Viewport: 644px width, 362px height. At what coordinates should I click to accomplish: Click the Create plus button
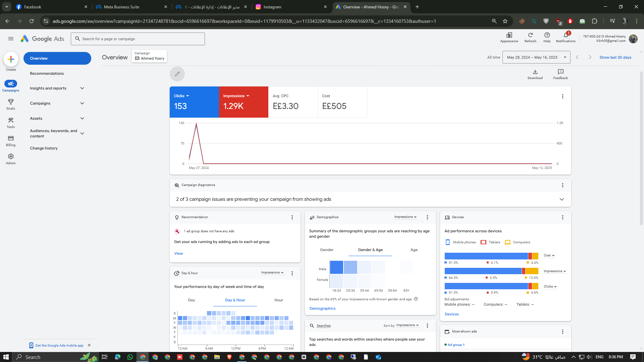(x=11, y=59)
